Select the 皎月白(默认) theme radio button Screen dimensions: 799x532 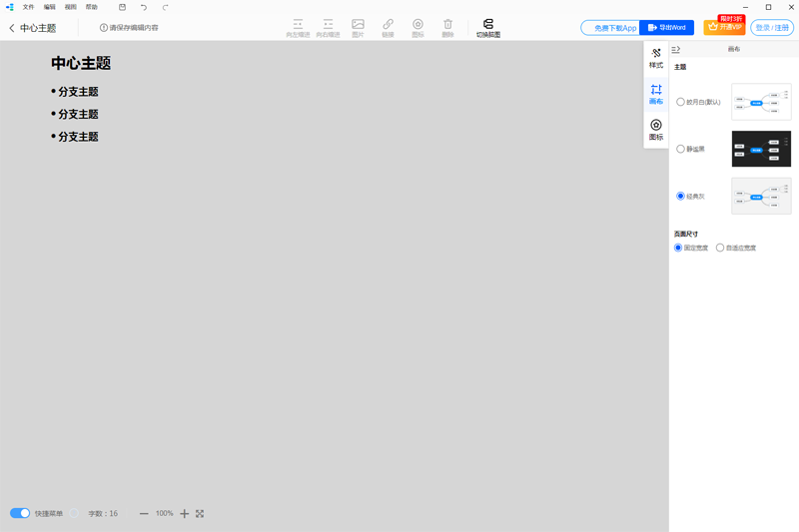click(x=681, y=102)
